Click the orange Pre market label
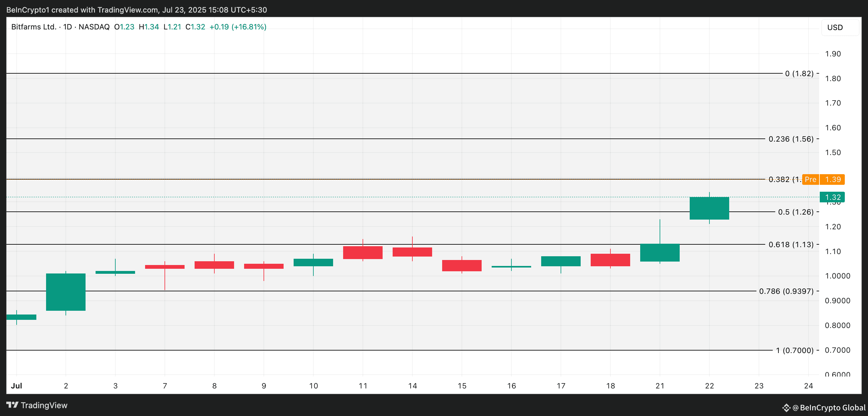Screen dimensions: 868x416 (810, 179)
